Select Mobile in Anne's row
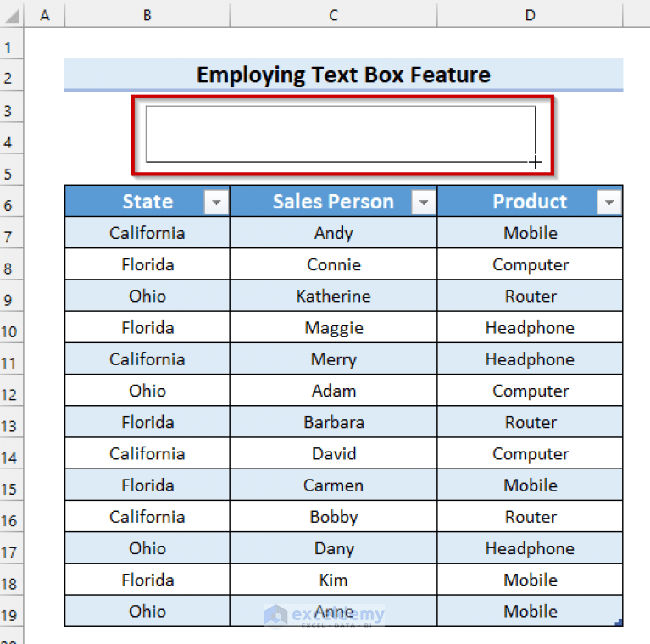Viewport: 650px width, 644px height. pos(530,611)
